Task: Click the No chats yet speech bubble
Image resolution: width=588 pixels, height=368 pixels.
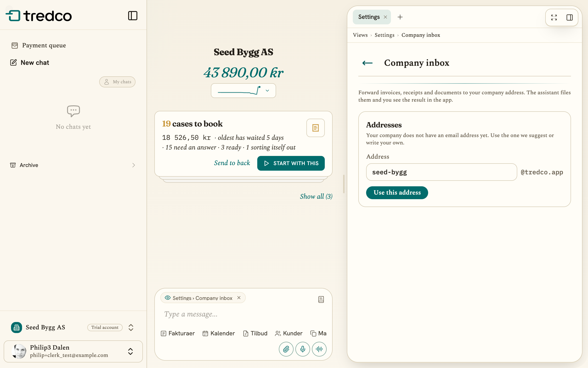Action: [73, 111]
